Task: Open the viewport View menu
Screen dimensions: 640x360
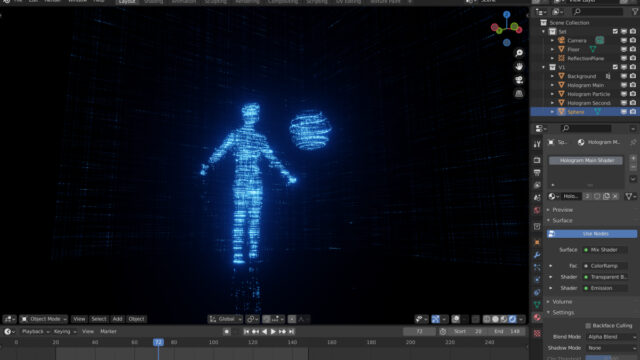Action: click(x=79, y=319)
